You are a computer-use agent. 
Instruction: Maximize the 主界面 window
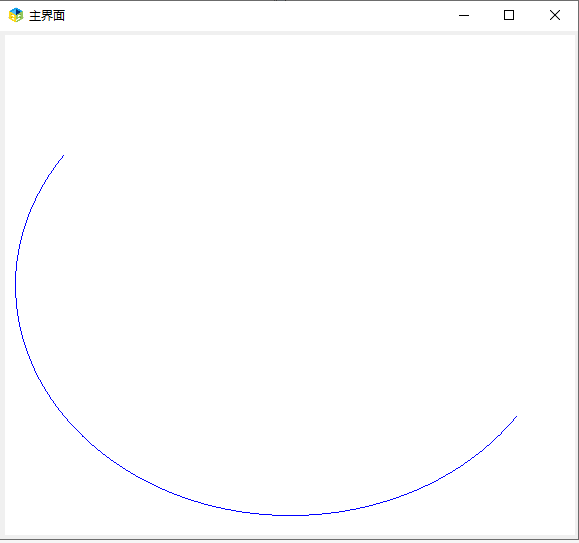(509, 15)
